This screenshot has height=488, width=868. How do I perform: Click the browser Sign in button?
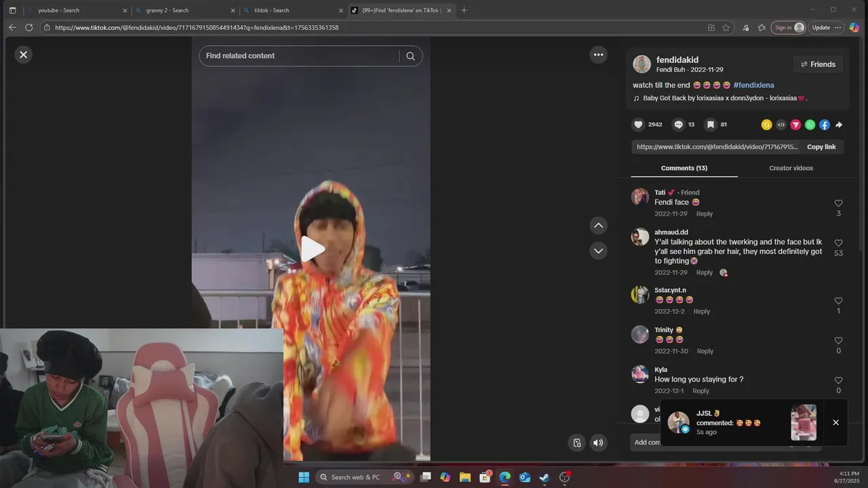point(789,28)
